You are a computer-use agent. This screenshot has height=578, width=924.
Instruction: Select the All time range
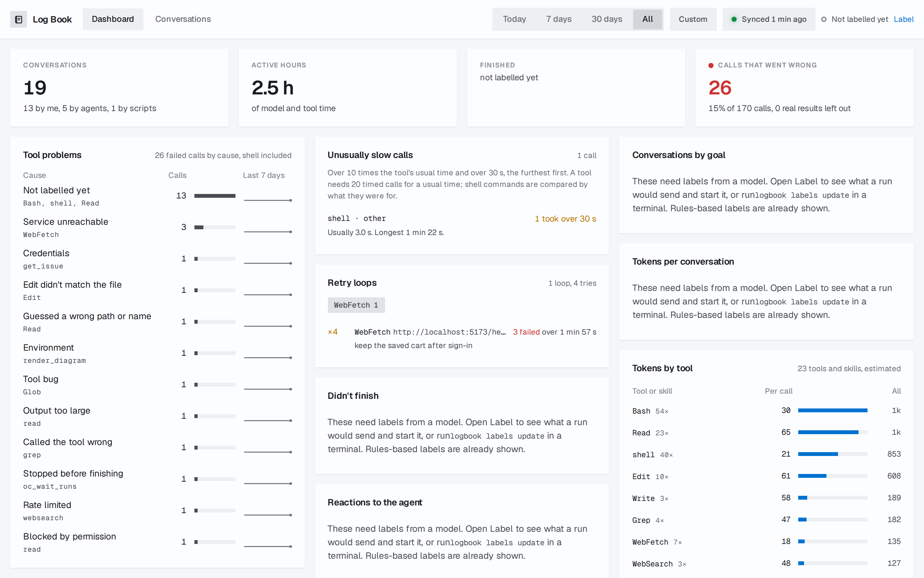point(647,19)
